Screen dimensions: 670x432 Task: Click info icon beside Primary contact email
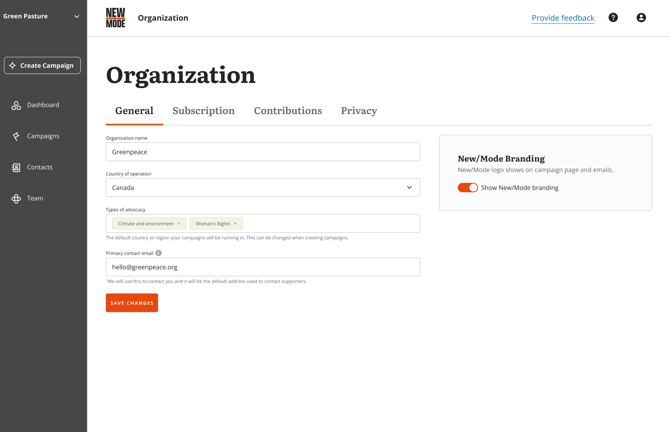click(159, 253)
